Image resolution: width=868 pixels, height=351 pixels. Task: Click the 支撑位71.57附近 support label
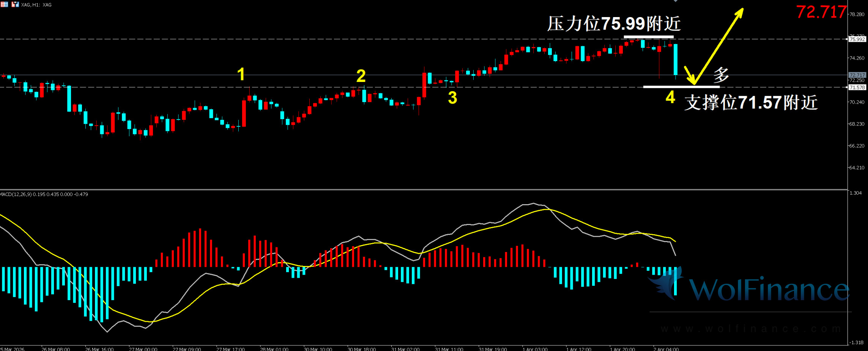click(x=751, y=103)
